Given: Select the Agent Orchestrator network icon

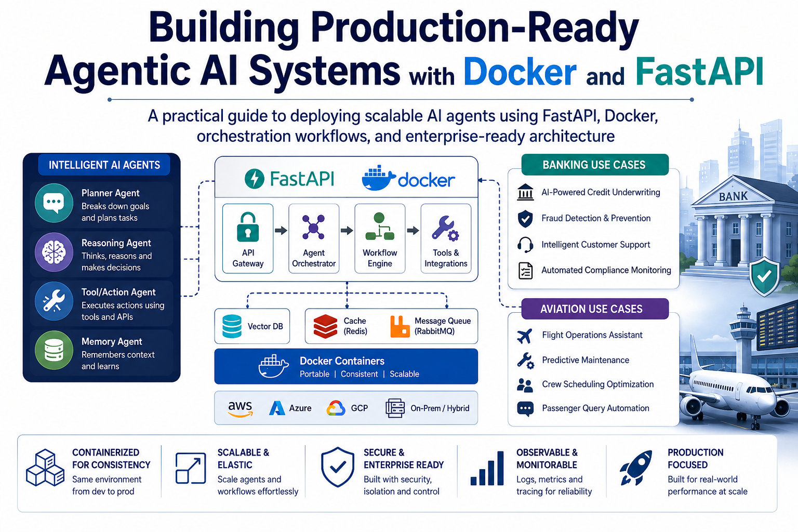Looking at the screenshot, I should click(314, 227).
